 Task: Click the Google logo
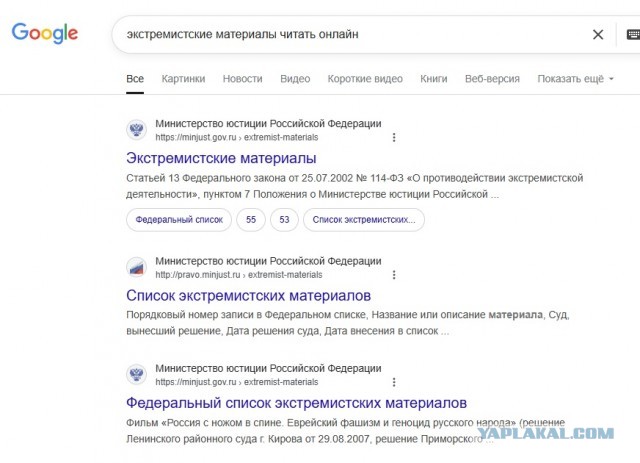point(44,33)
